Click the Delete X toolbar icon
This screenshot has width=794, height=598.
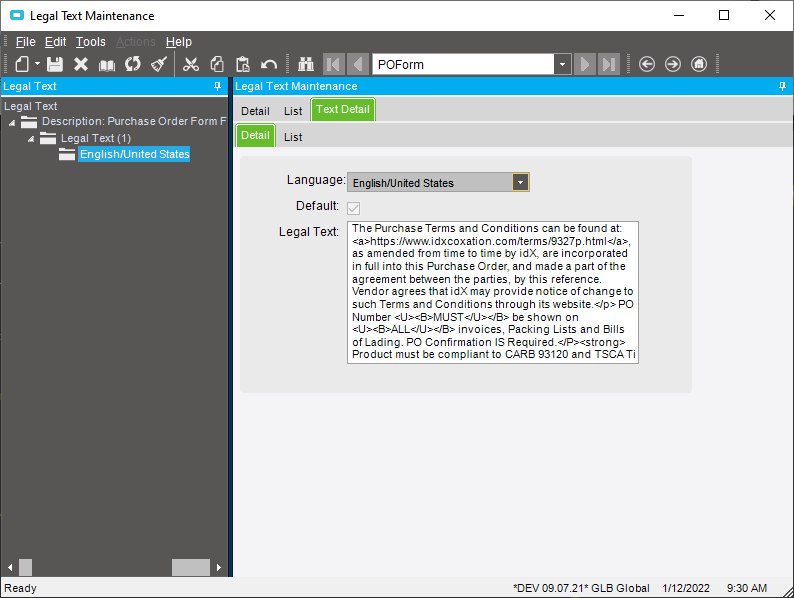[81, 64]
